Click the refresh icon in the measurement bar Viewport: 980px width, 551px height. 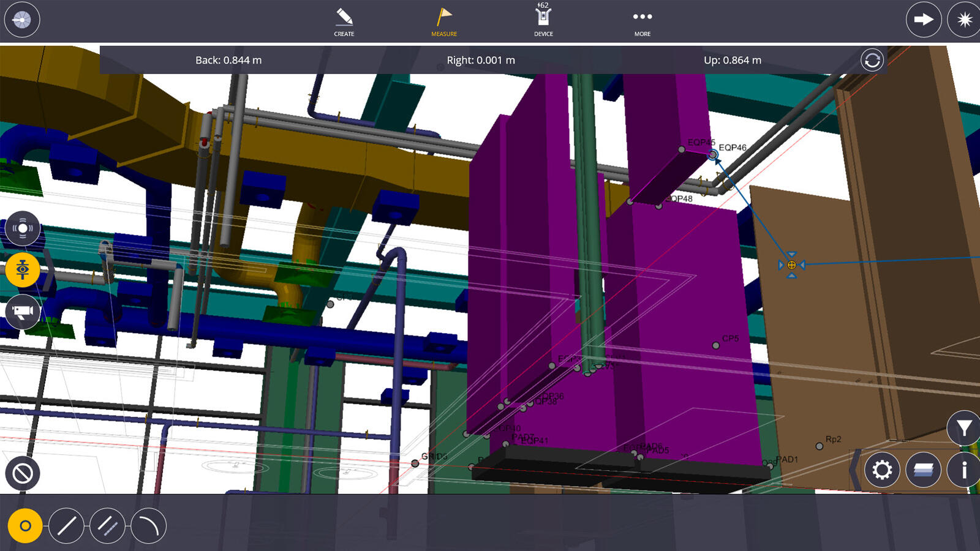(873, 59)
